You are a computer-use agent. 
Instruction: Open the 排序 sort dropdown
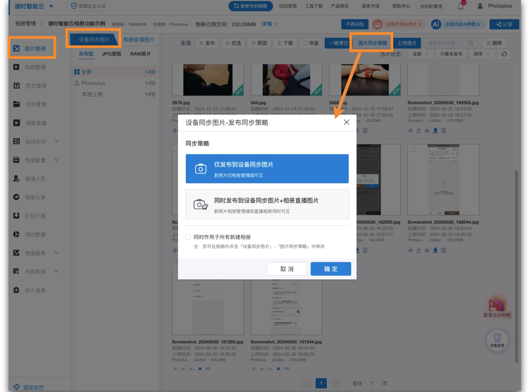coord(482,54)
